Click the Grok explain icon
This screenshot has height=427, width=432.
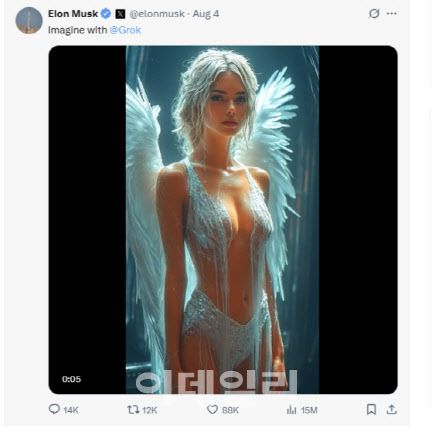coord(374,14)
